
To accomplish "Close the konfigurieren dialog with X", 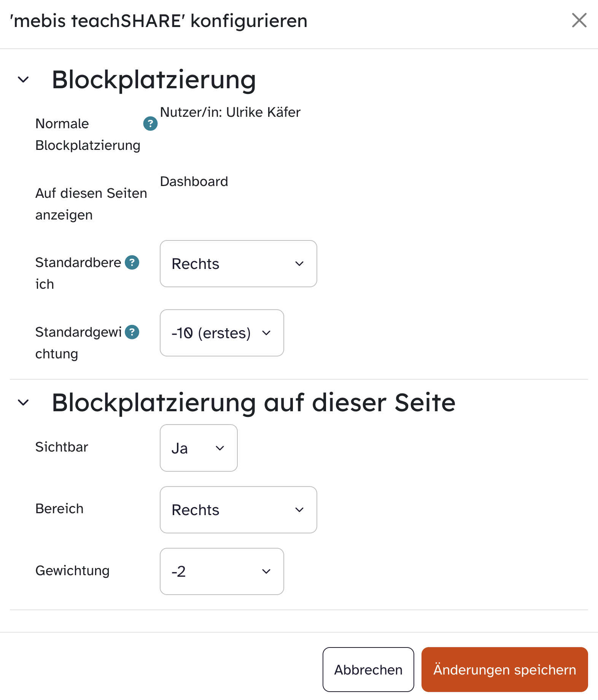I will pos(579,20).
